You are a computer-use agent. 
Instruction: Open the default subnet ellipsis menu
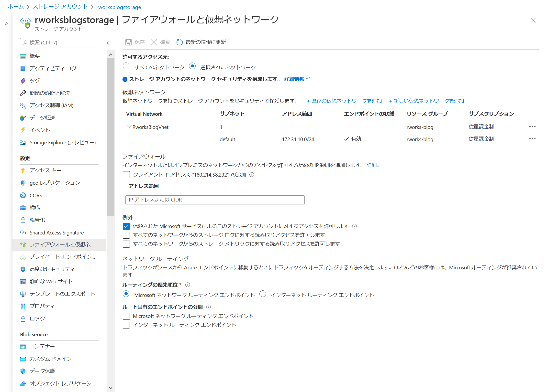(x=532, y=139)
